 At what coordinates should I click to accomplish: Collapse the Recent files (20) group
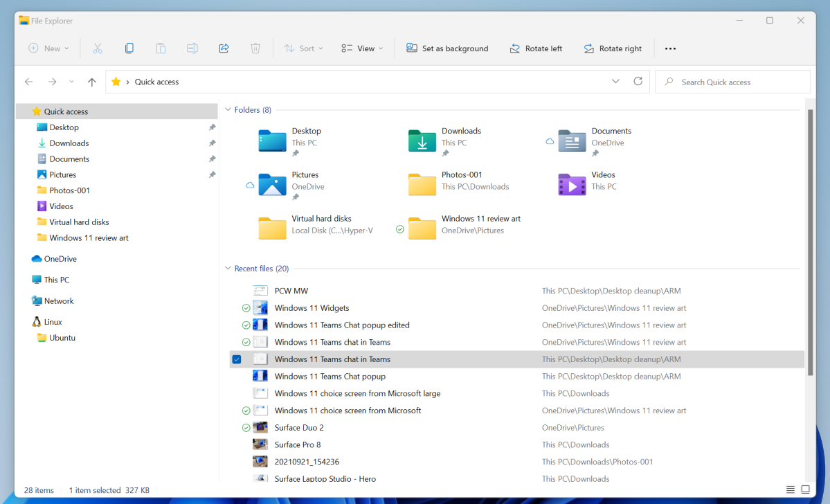click(228, 269)
